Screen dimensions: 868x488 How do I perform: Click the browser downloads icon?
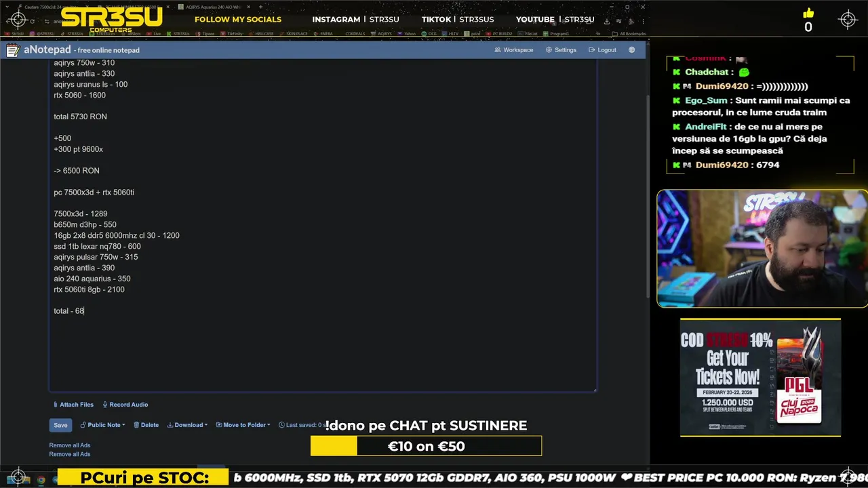[x=607, y=21]
